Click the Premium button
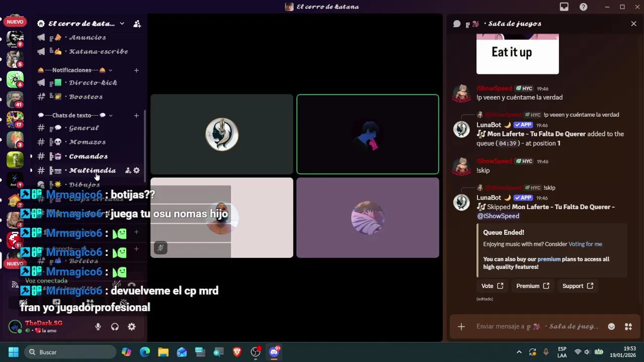The height and width of the screenshot is (362, 644). click(532, 286)
